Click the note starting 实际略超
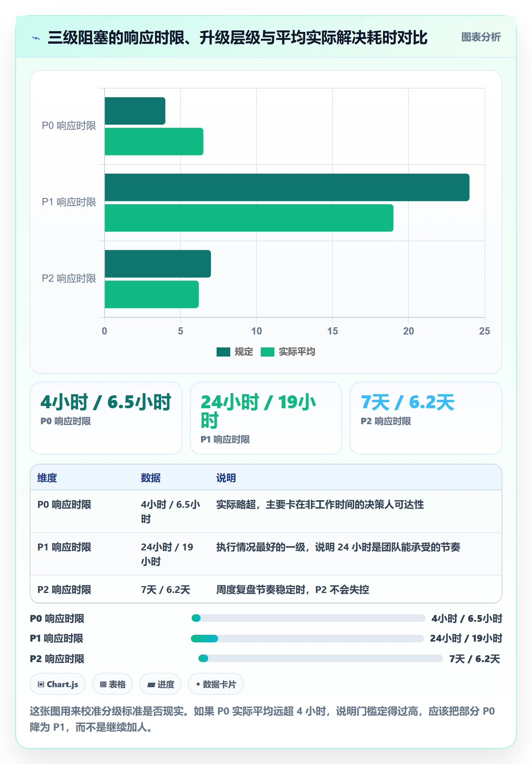532x764 pixels. click(320, 504)
